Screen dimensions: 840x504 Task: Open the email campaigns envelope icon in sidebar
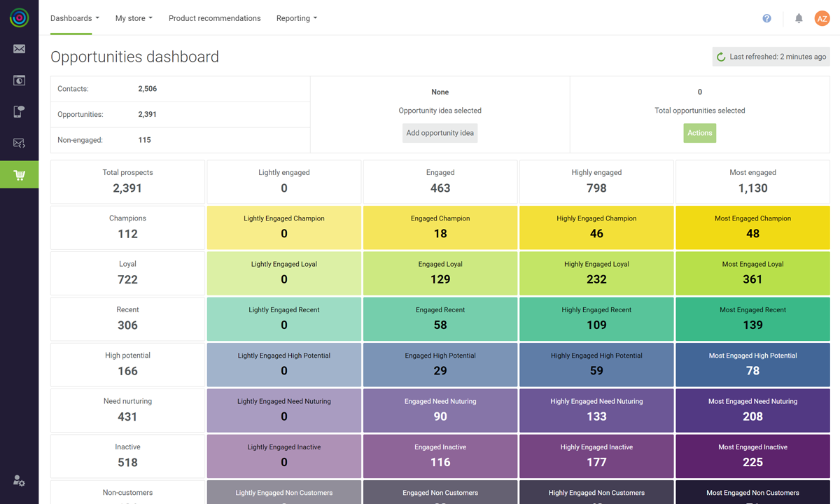tap(19, 49)
